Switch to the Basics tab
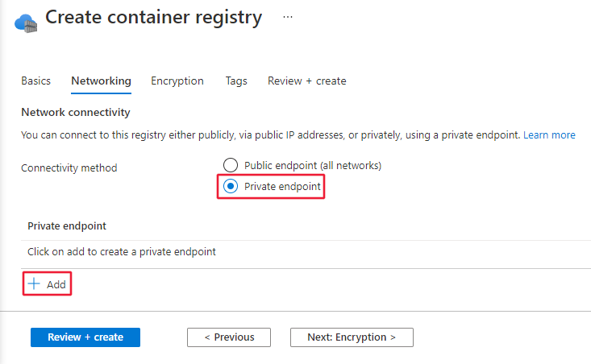Viewport: 591px width, 364px height. click(x=35, y=81)
